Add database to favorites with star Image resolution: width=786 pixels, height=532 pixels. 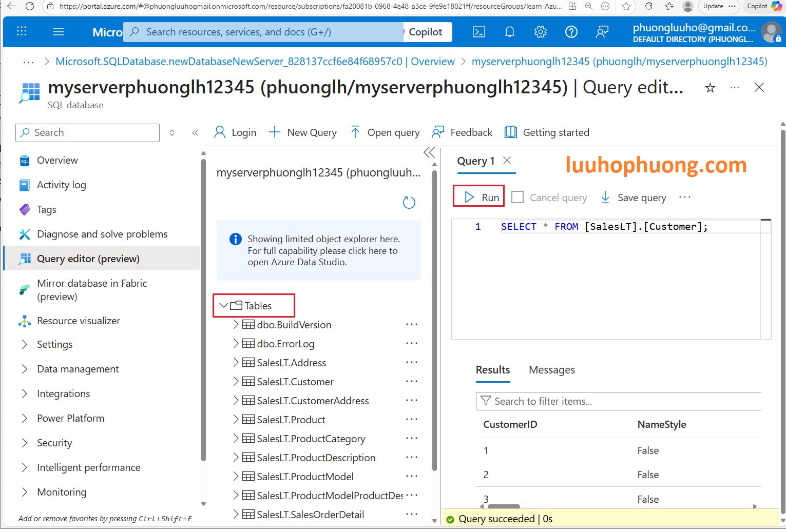710,88
